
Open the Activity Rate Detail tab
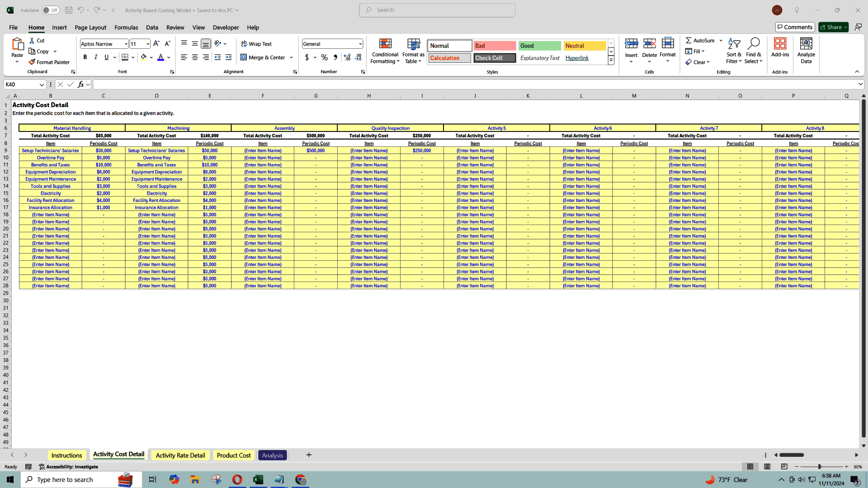[180, 455]
